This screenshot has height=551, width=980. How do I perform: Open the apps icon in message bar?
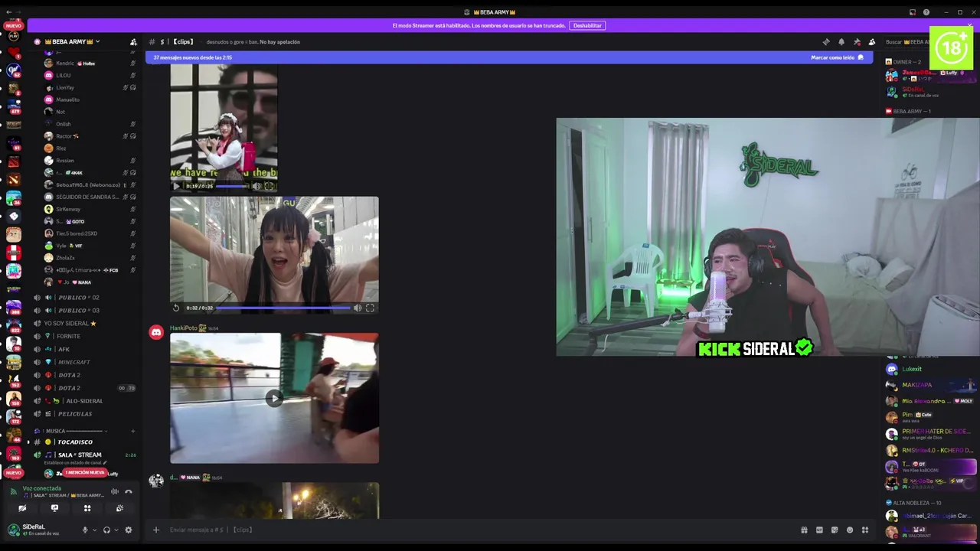click(865, 530)
